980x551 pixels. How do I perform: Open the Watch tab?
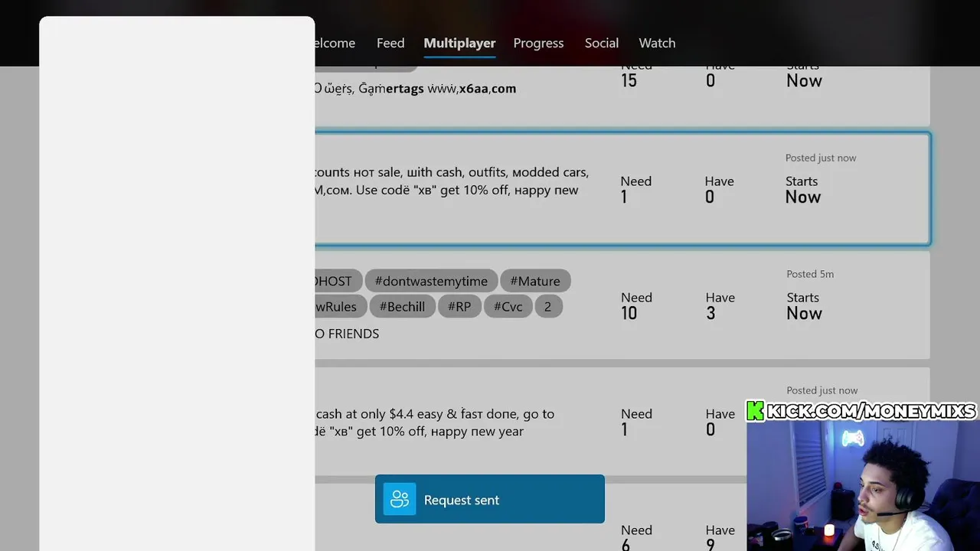[657, 43]
